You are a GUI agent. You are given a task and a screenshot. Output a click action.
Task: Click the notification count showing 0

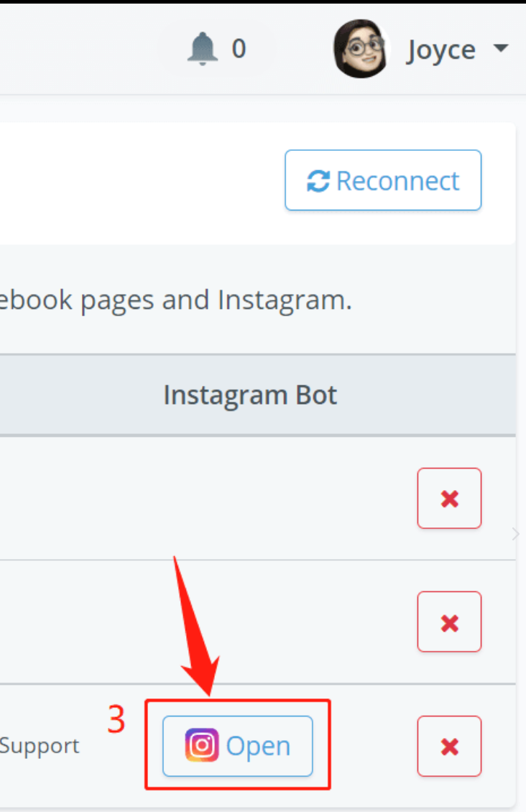[x=239, y=49]
